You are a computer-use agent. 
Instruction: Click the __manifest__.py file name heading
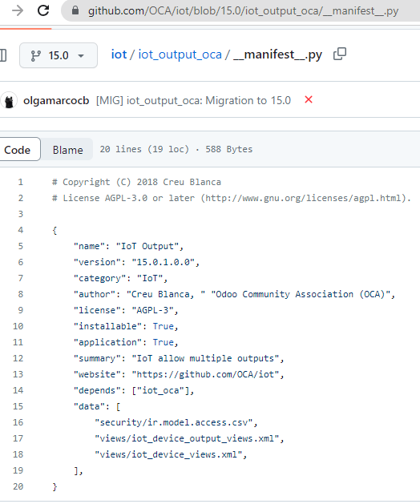click(277, 54)
